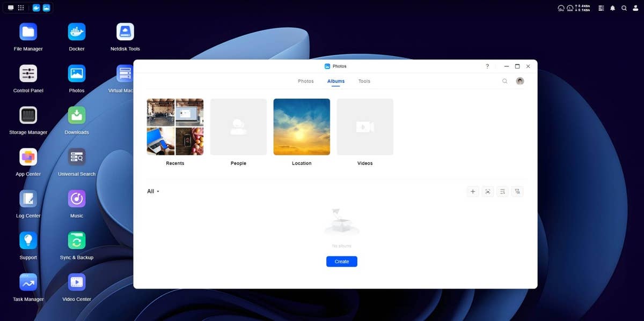Open the Location album thumbnail
The height and width of the screenshot is (321, 644).
click(x=302, y=127)
